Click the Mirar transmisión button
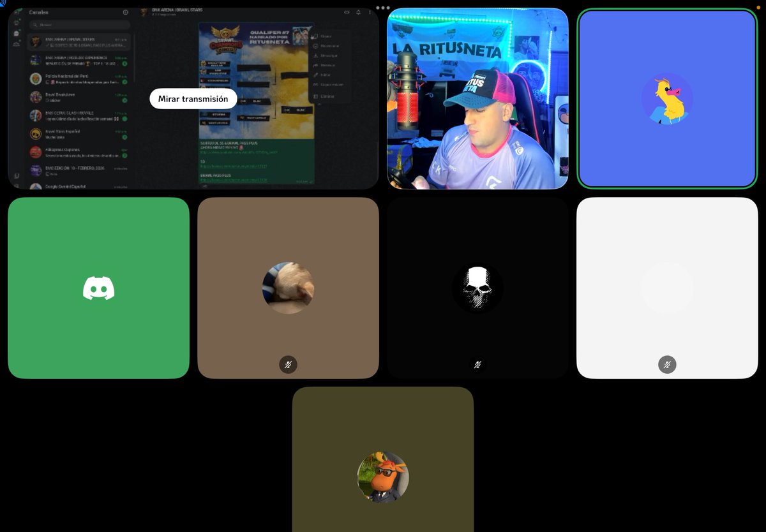The width and height of the screenshot is (766, 532). coord(193,99)
